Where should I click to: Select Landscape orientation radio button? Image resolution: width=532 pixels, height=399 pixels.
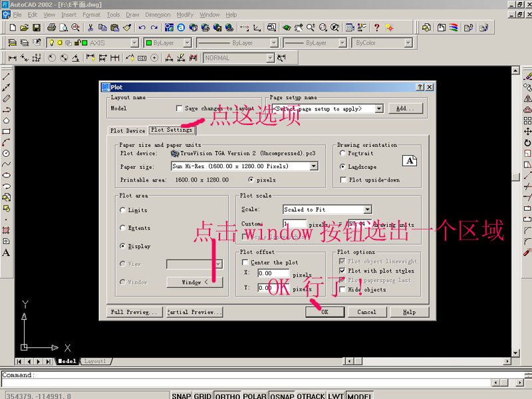[342, 167]
